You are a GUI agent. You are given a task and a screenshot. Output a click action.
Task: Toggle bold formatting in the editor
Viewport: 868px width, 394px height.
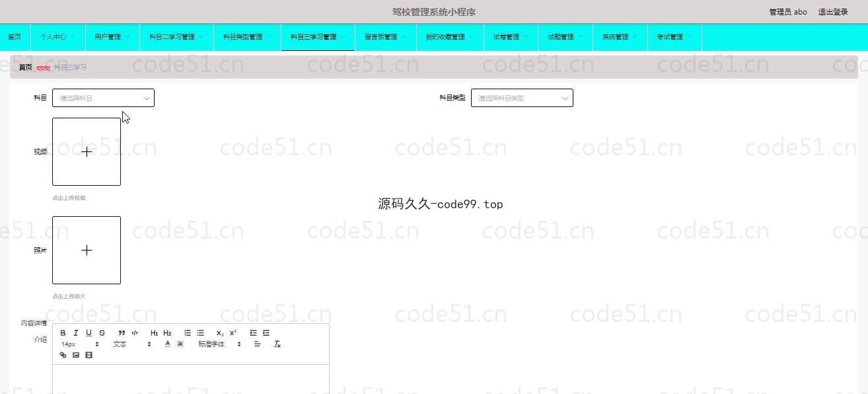[63, 333]
